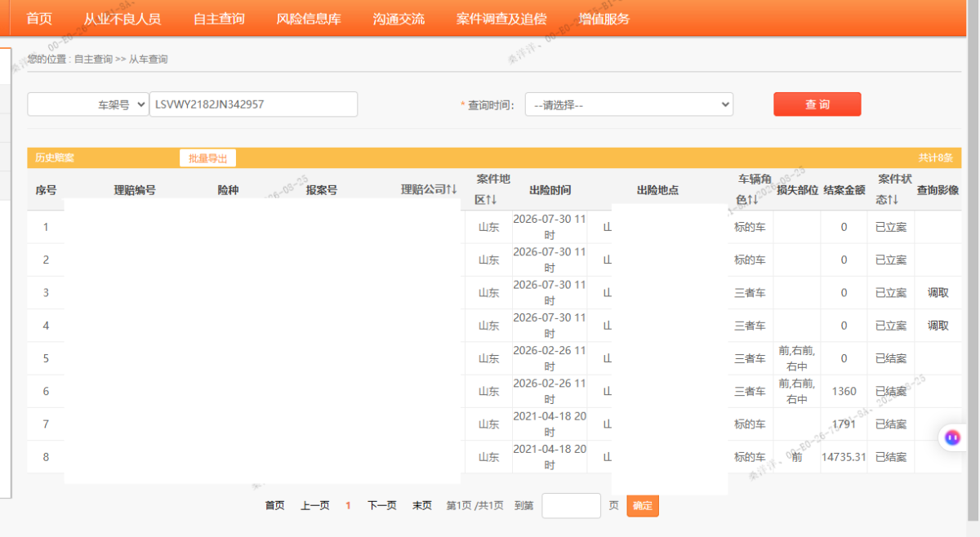Click sequence number 8 in table
Viewport: 980px width, 537px height.
pos(46,457)
